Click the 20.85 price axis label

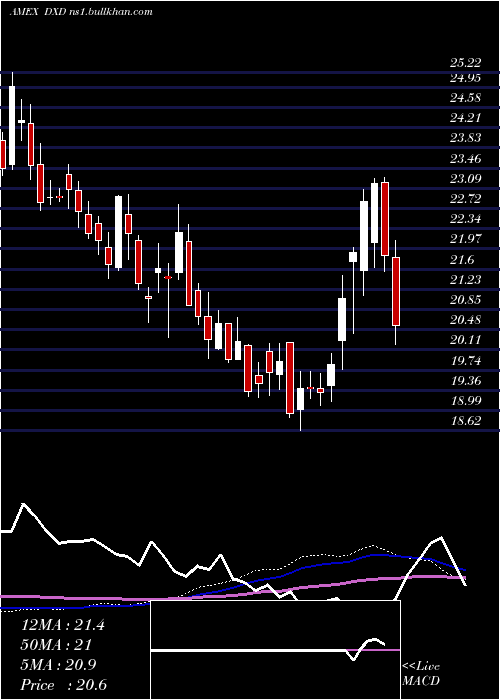click(x=465, y=300)
